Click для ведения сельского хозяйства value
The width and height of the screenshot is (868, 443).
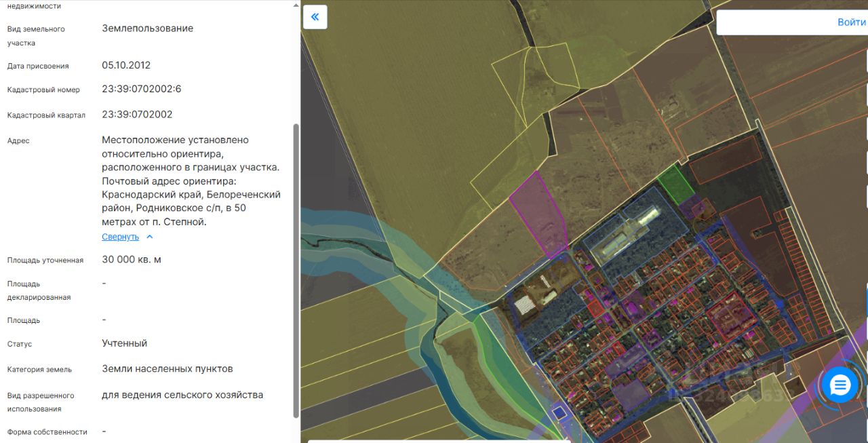(x=182, y=395)
